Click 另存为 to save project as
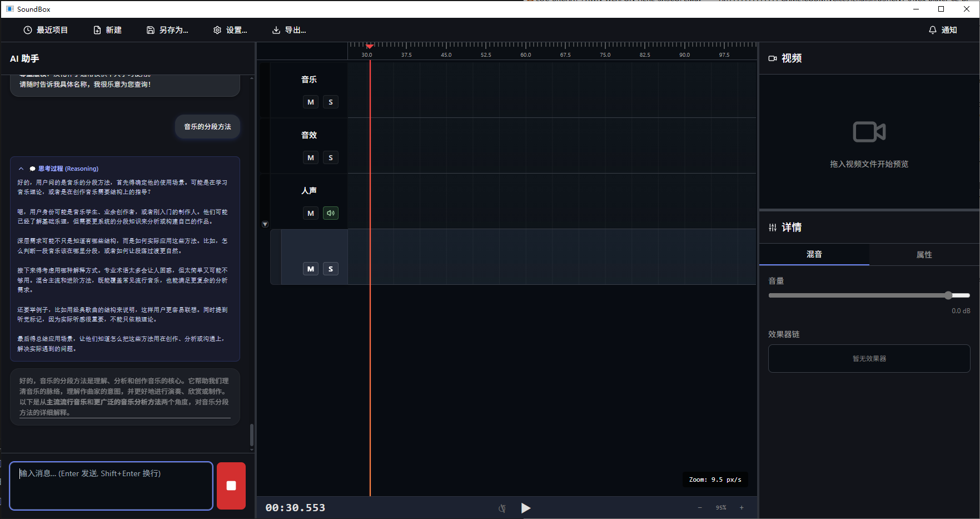 point(167,30)
